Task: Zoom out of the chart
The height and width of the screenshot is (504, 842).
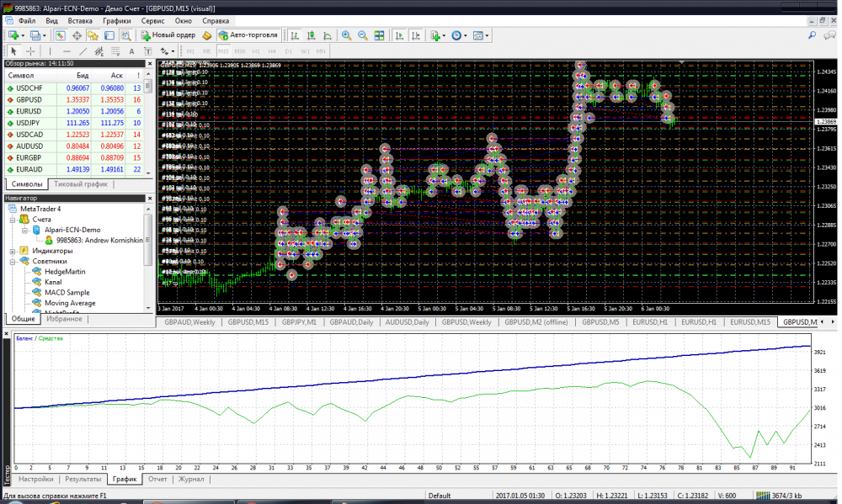Action: pos(362,35)
